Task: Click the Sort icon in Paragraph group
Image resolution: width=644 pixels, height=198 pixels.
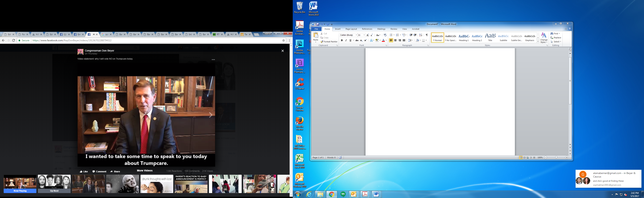Action: (x=421, y=35)
